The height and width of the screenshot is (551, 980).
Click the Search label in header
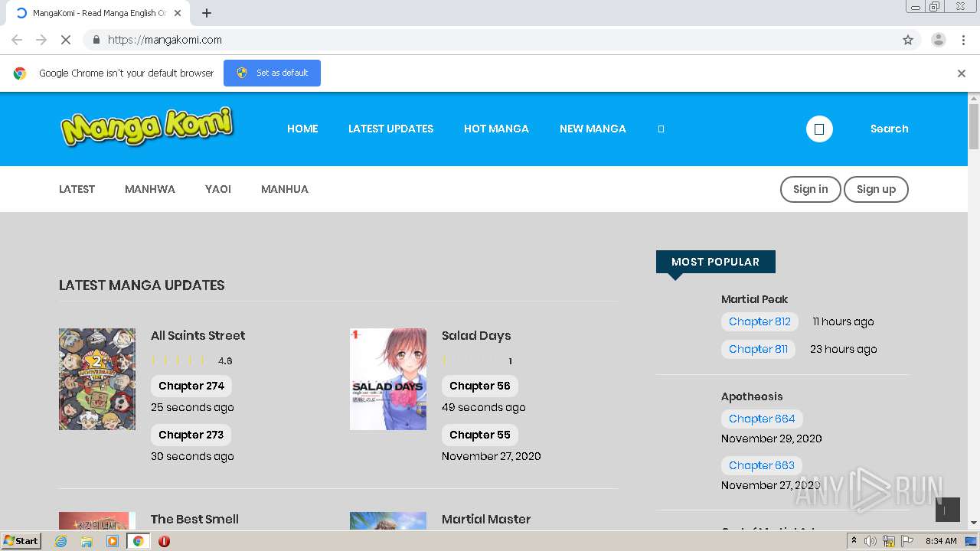[x=889, y=129]
